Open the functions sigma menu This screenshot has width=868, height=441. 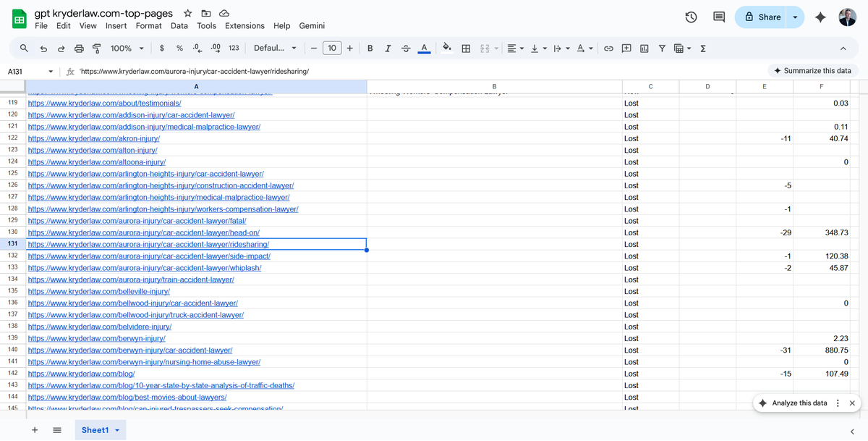(703, 49)
